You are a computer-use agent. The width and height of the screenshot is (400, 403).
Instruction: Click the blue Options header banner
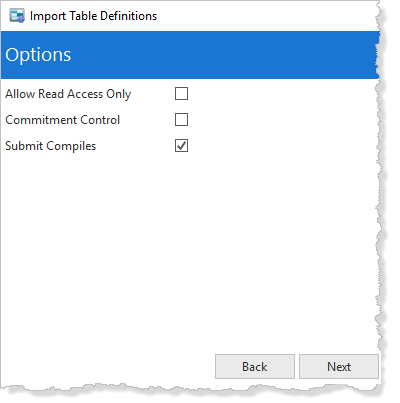[x=190, y=55]
